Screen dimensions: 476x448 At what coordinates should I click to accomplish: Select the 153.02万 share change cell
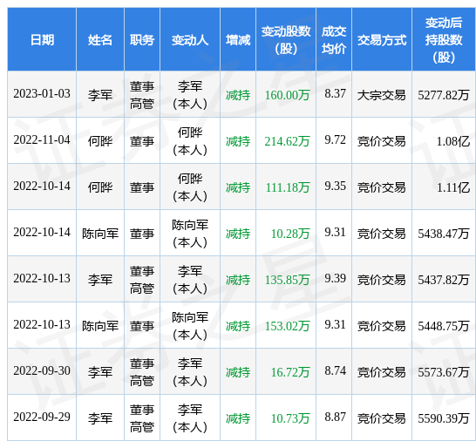click(287, 326)
